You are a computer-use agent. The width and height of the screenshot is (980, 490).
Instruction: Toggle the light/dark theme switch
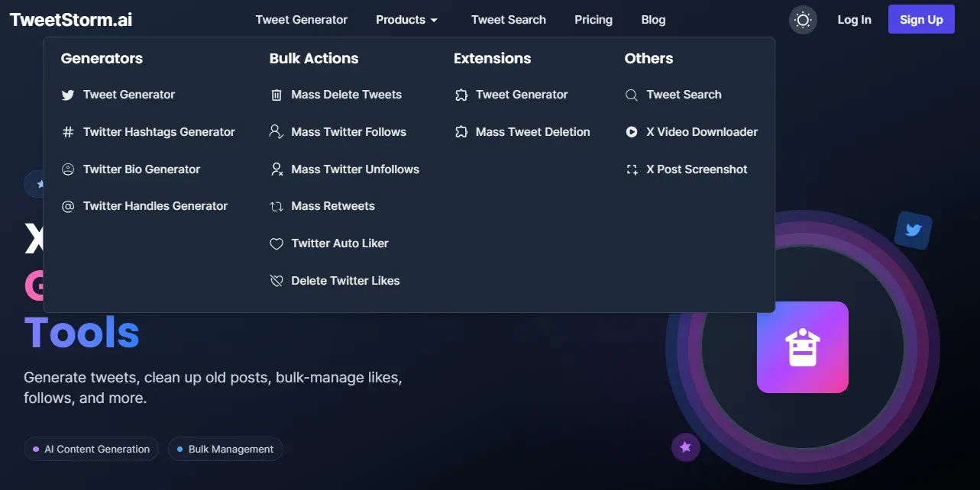click(x=802, y=20)
